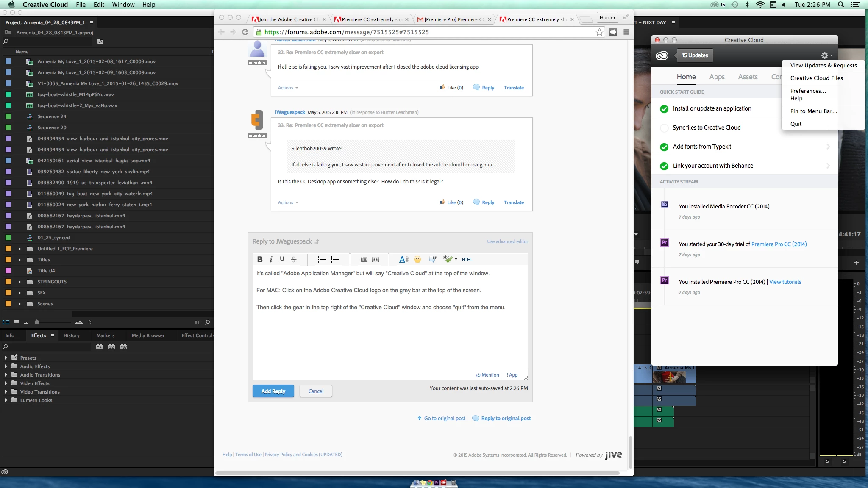Viewport: 868px width, 488px height.
Task: Click the Project panel zoom slider handle
Action: coord(37,322)
